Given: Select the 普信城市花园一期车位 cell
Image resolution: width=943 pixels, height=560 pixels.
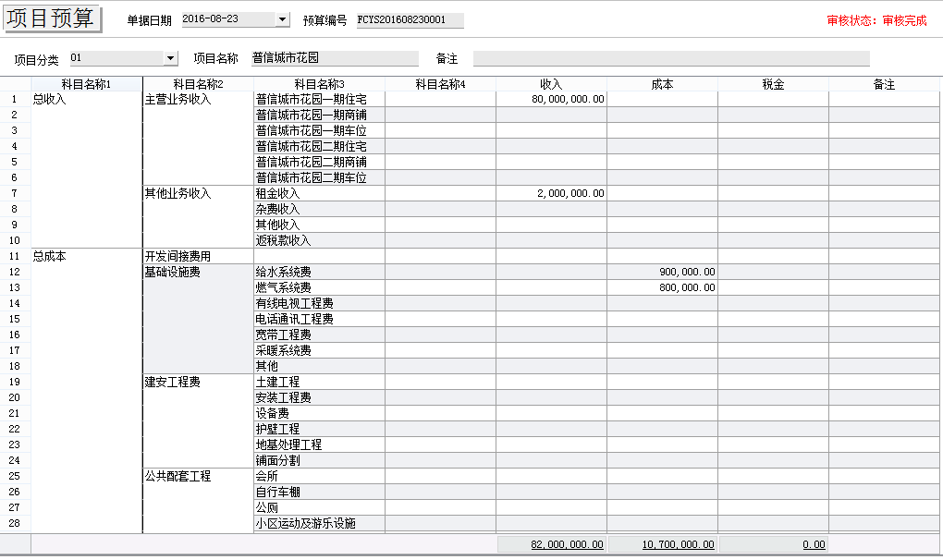Looking at the screenshot, I should [319, 130].
